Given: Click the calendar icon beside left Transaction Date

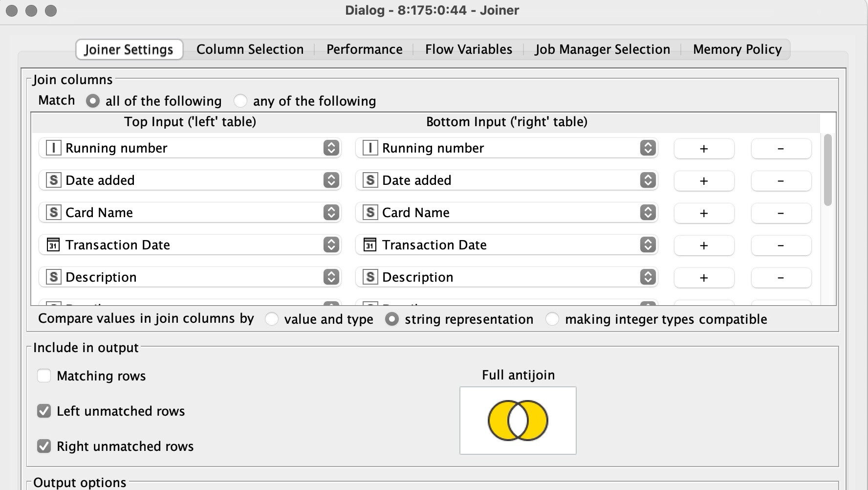Looking at the screenshot, I should click(x=52, y=245).
